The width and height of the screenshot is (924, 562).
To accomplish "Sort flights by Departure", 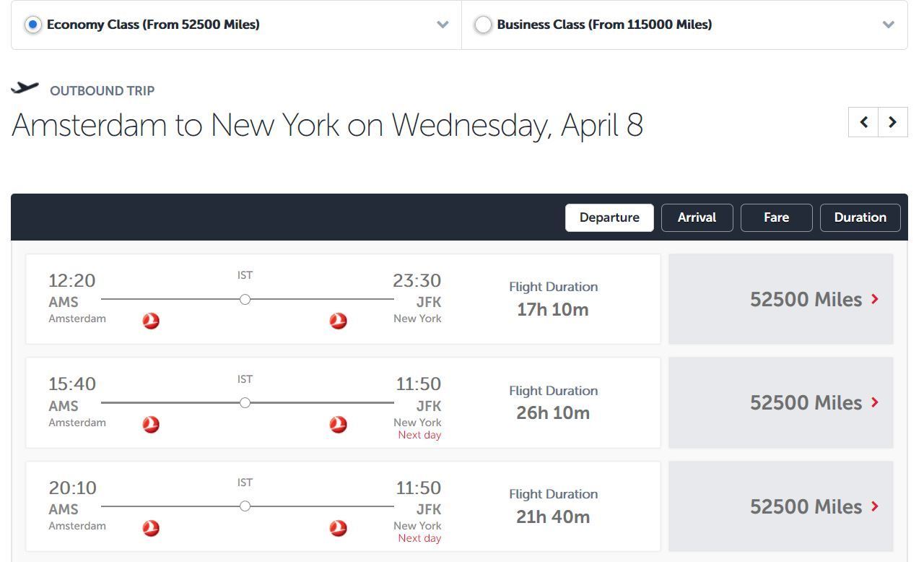I will point(609,217).
